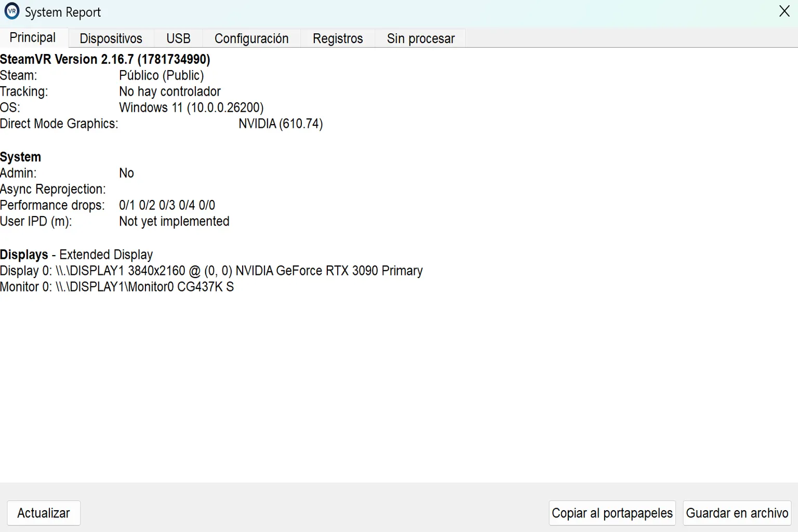Click the 'User IPD (m):' label
Image resolution: width=798 pixels, height=532 pixels.
pyautogui.click(x=36, y=221)
